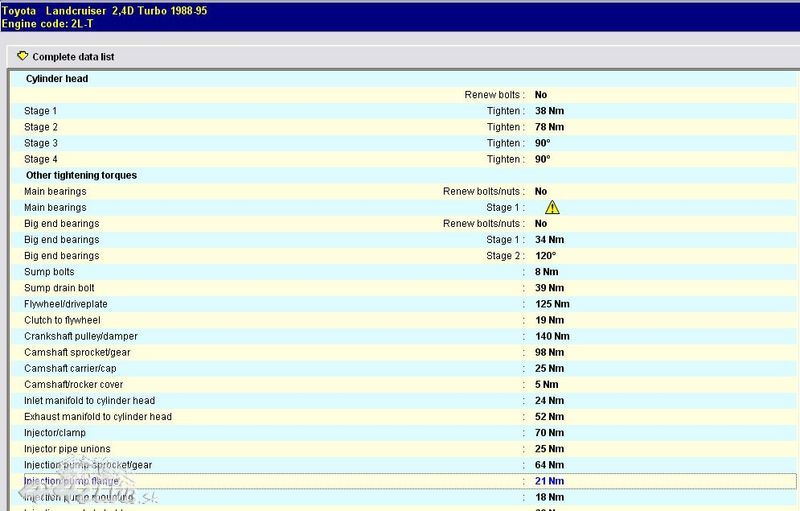Click the 140 Nm crankshaft pulley value
This screenshot has width=800, height=511.
pyautogui.click(x=552, y=336)
